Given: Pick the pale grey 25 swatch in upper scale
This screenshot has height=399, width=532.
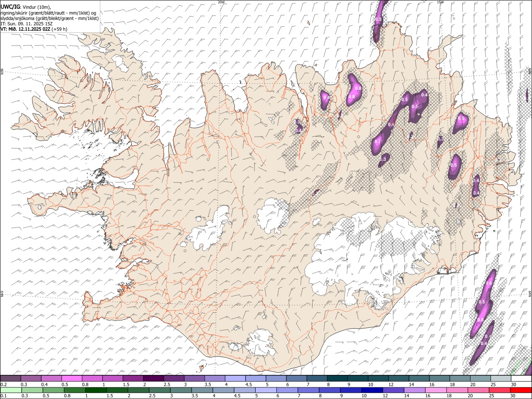Looking at the screenshot, I should tap(500, 379).
